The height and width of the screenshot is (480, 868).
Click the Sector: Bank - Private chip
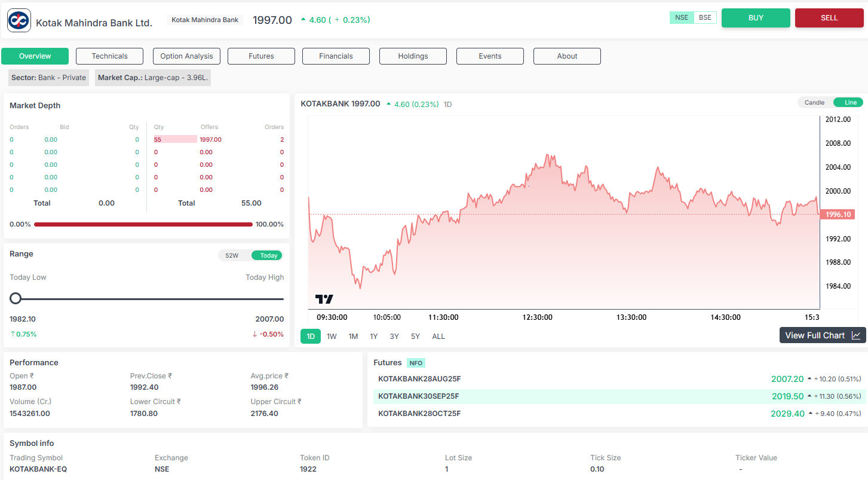point(48,78)
